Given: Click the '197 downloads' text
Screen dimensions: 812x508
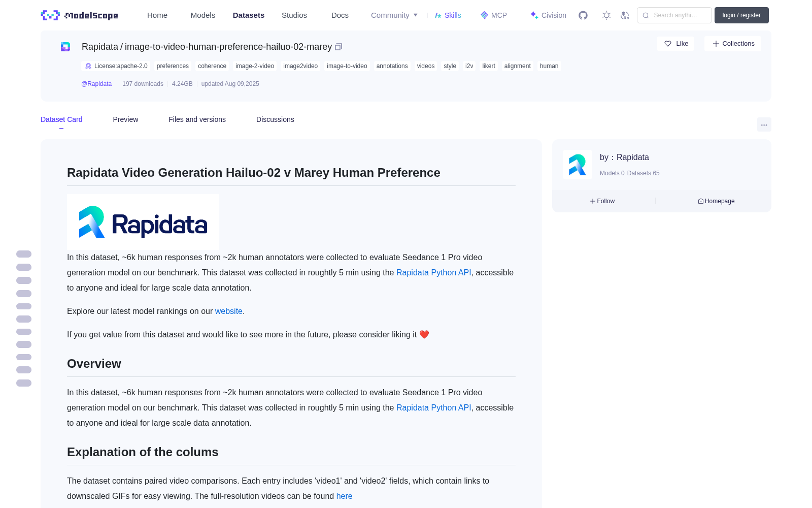Looking at the screenshot, I should (x=143, y=84).
